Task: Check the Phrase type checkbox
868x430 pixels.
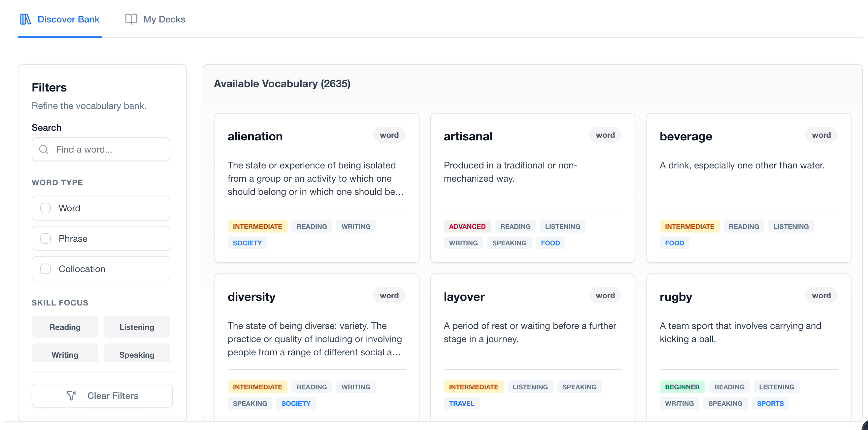Action: click(46, 238)
